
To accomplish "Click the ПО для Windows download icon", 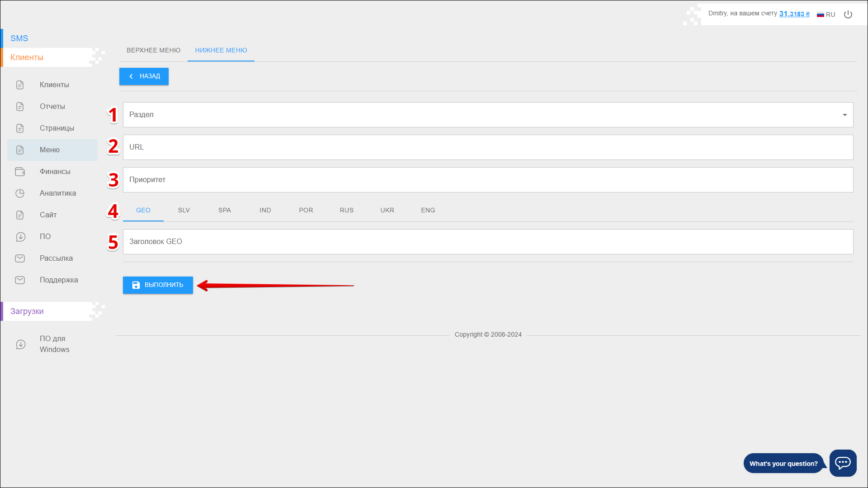I will (x=21, y=344).
